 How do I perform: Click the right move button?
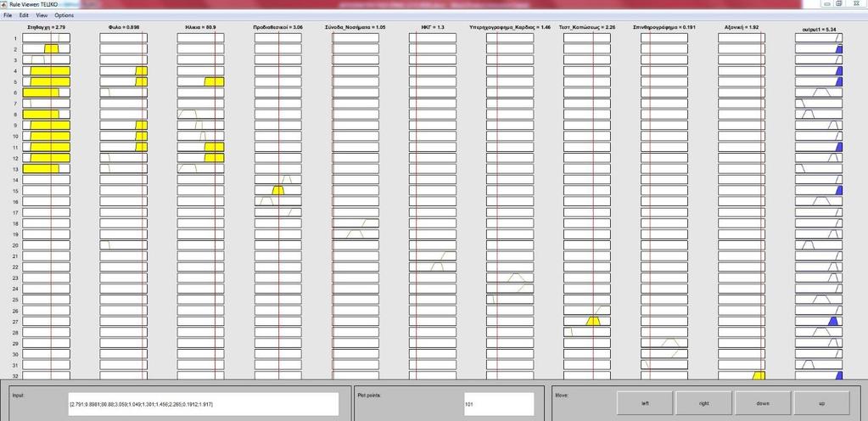(x=703, y=402)
